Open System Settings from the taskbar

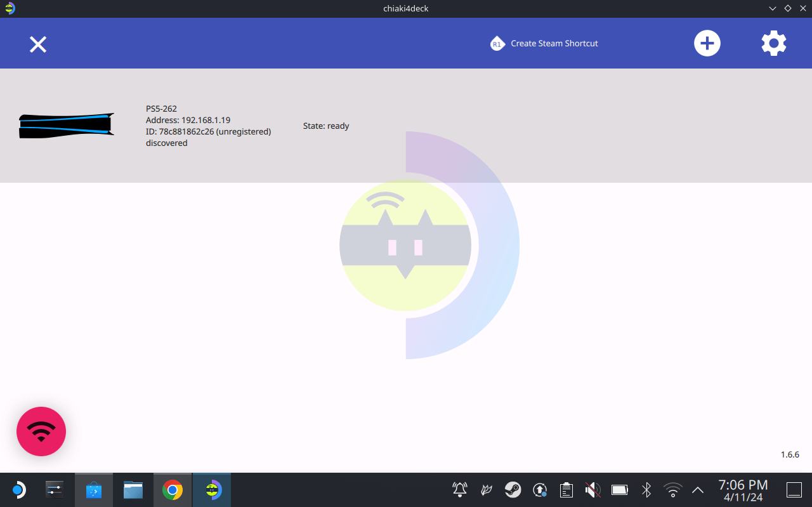coord(56,490)
